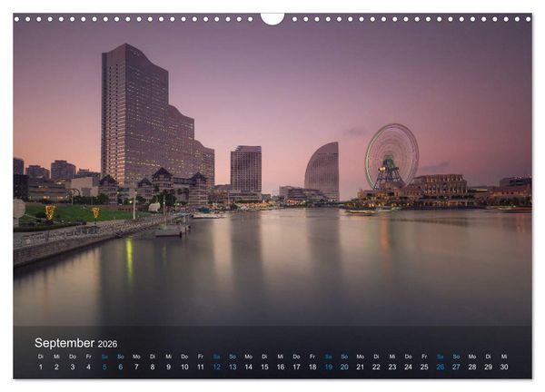
Task: Click the blue Saturday date 5
Action: (104, 367)
